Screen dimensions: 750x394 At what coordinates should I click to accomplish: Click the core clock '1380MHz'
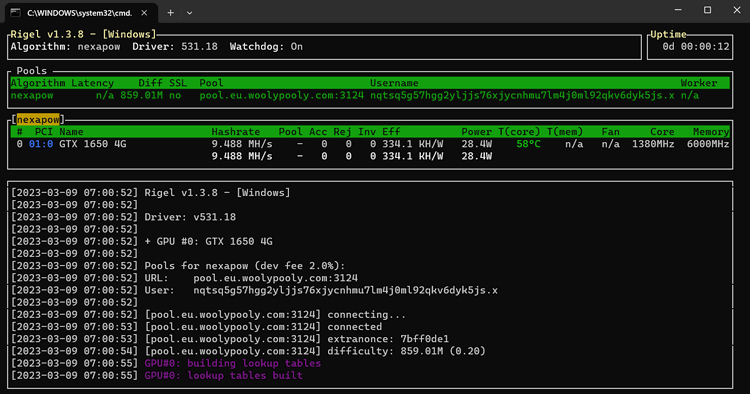click(653, 144)
